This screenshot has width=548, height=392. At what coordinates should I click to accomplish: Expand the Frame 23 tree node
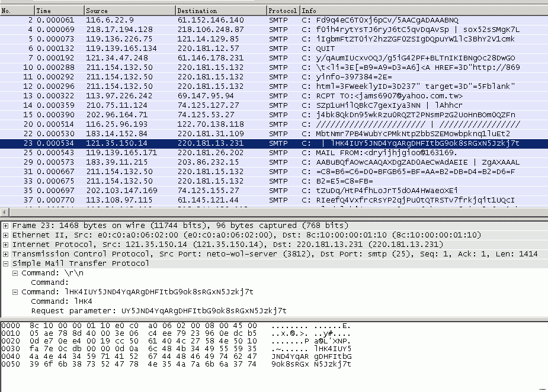tap(6, 226)
